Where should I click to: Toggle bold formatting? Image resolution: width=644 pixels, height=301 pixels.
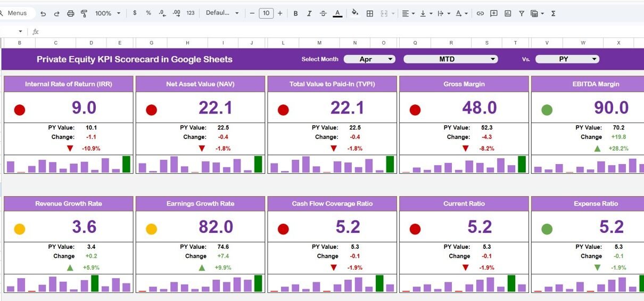click(x=296, y=13)
